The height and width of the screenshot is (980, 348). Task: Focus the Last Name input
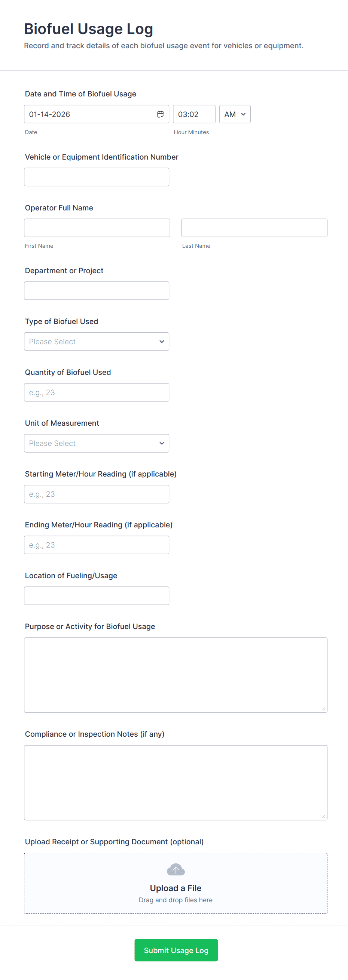[254, 228]
